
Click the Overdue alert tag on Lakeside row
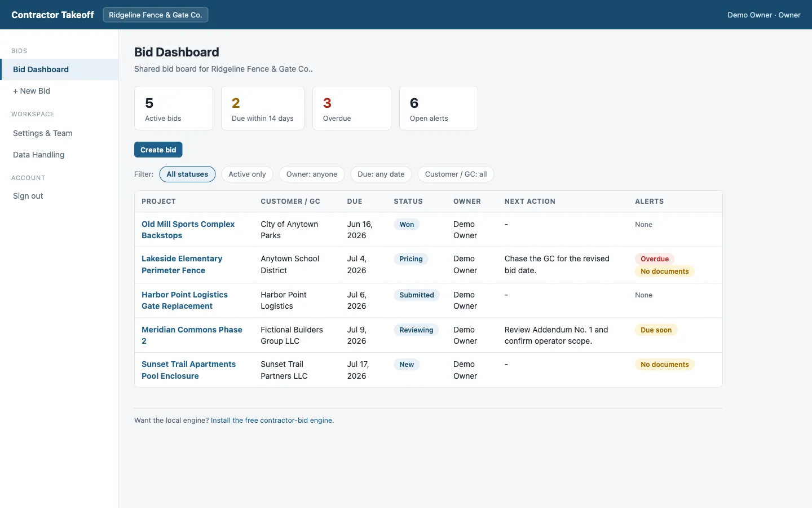pos(655,259)
